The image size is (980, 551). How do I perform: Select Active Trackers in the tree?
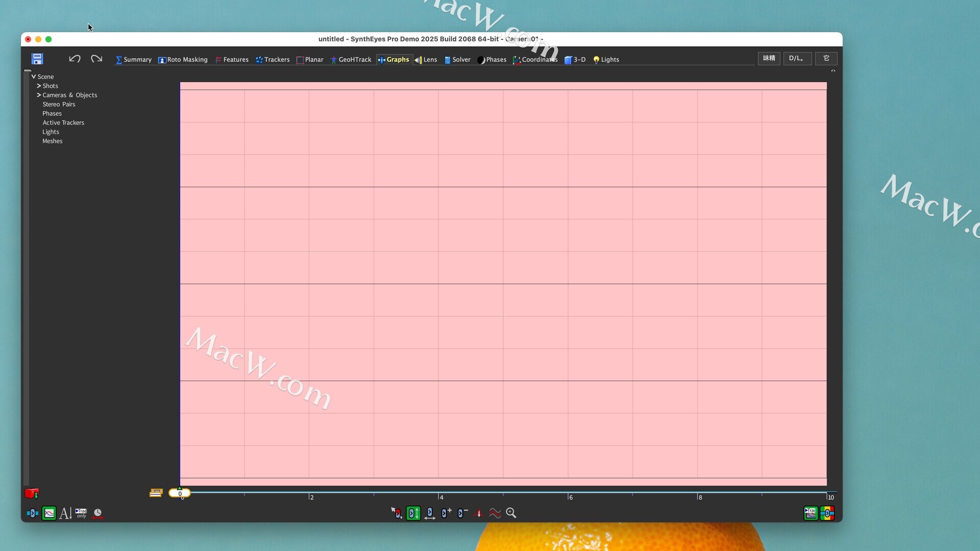point(63,122)
